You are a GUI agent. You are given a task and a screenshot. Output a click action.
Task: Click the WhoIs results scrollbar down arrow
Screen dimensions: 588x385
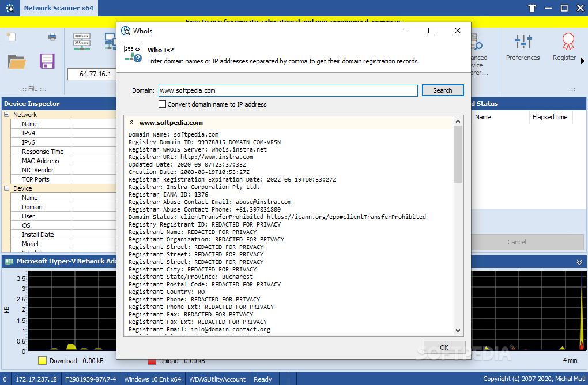click(x=458, y=331)
